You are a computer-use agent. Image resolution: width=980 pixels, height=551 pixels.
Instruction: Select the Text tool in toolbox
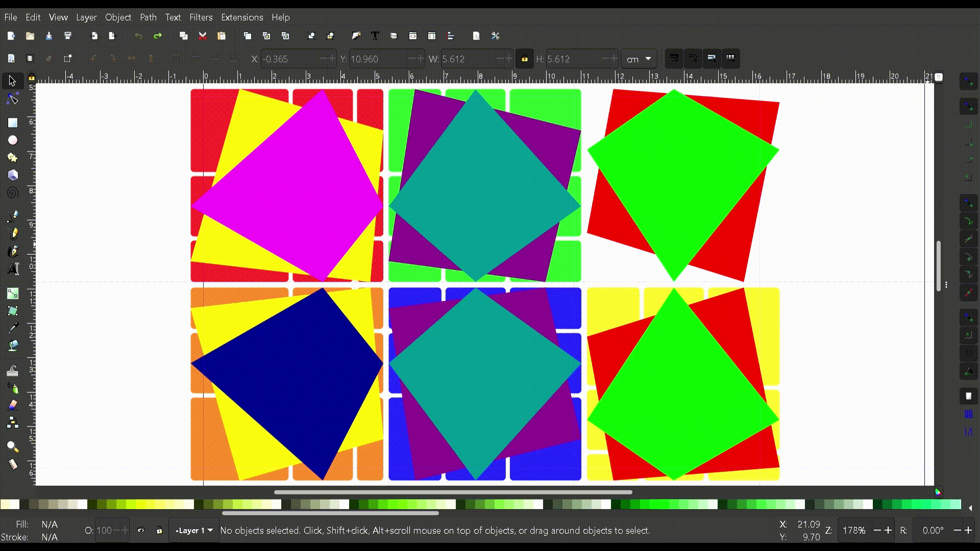pyautogui.click(x=13, y=269)
